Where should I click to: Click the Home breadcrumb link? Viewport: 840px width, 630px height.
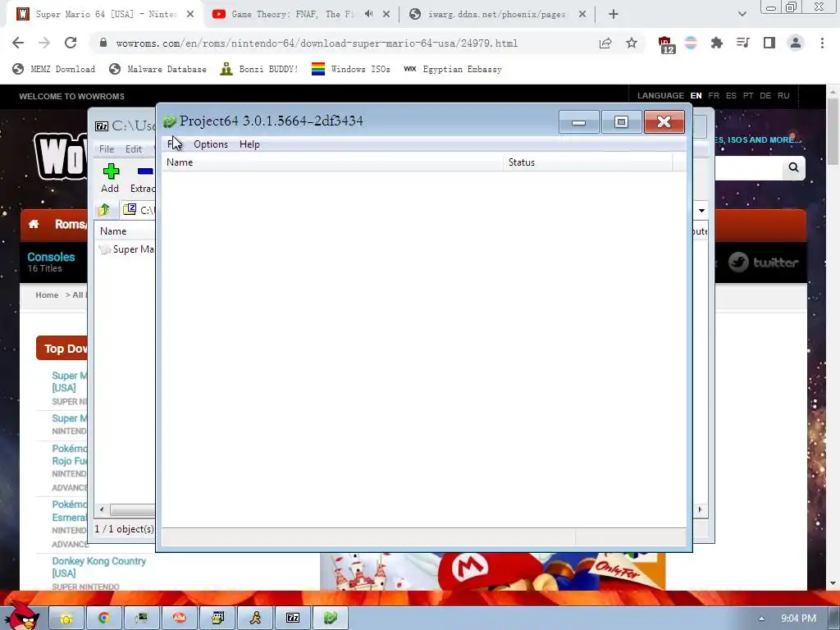click(x=47, y=294)
